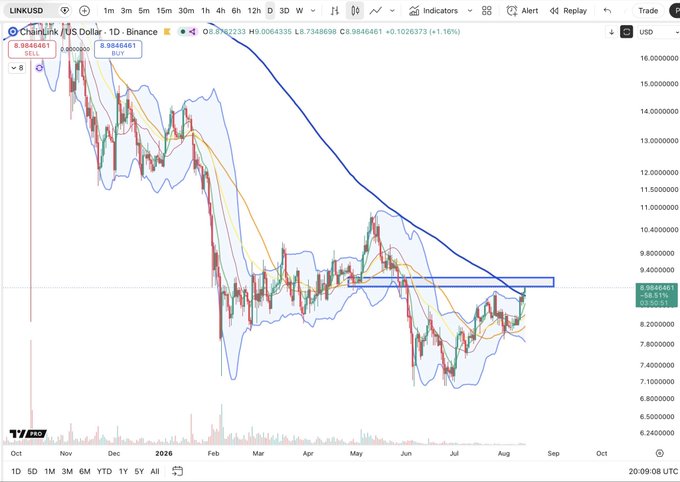This screenshot has width=680, height=482.
Task: Expand the timeframe list chevron
Action: click(x=313, y=11)
